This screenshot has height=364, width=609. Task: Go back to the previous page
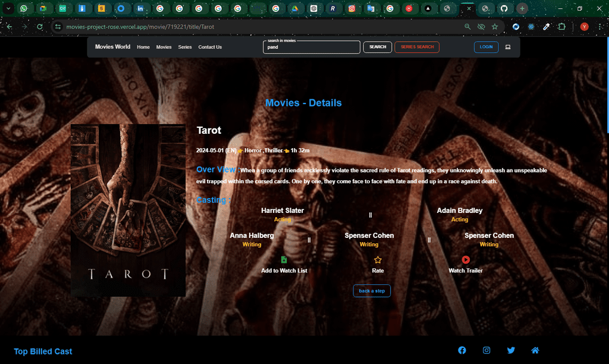pos(10,27)
